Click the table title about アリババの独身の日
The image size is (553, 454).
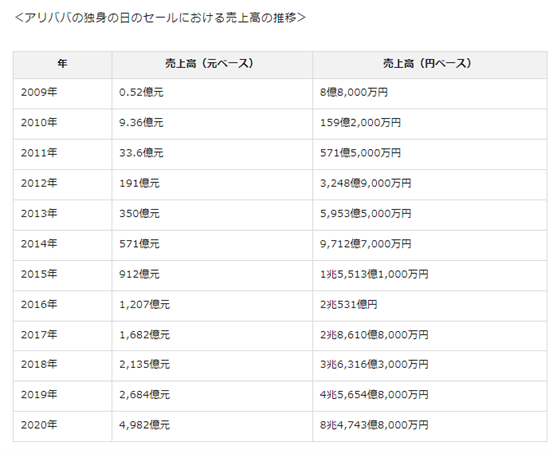[x=160, y=17]
